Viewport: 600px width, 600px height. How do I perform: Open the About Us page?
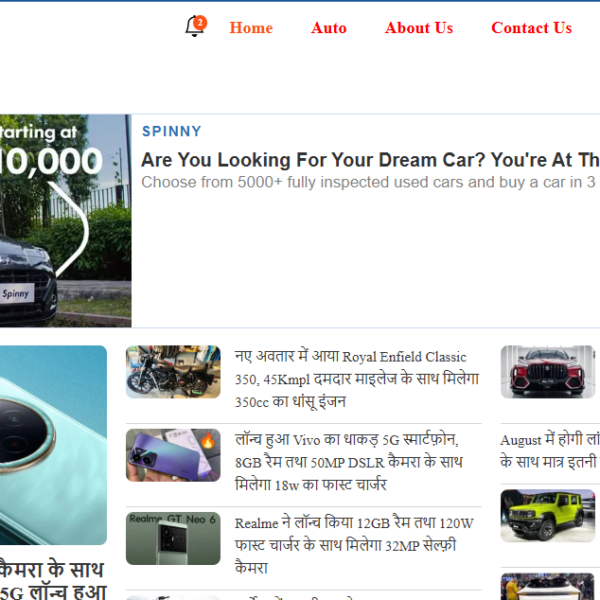point(419,28)
